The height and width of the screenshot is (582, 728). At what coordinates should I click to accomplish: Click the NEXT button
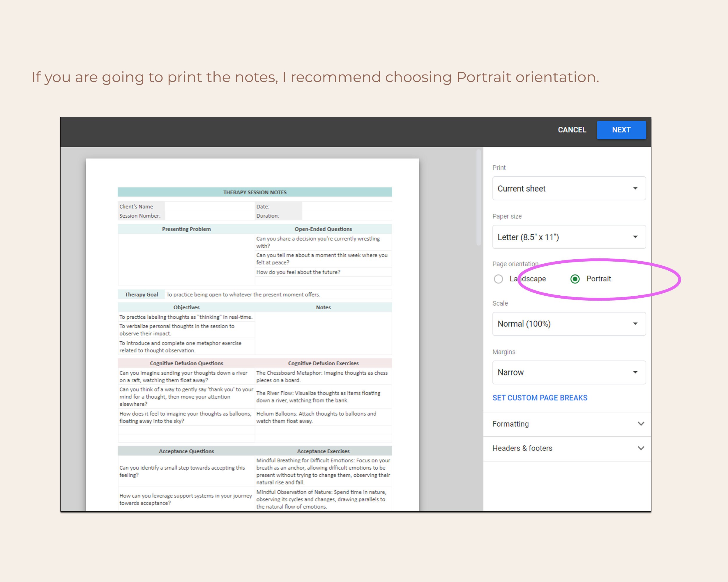pyautogui.click(x=621, y=130)
